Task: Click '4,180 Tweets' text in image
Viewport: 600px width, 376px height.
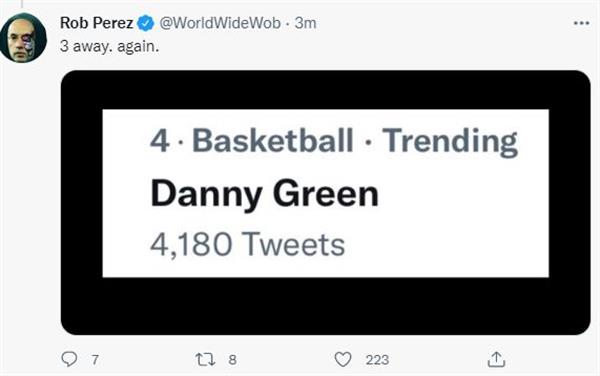Action: click(x=248, y=244)
